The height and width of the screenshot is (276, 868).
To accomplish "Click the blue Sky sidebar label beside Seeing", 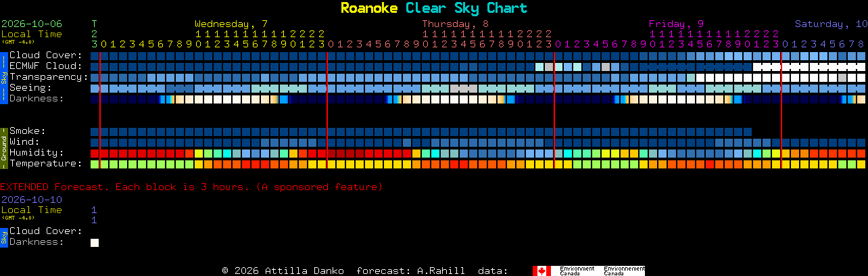I will pos(3,77).
